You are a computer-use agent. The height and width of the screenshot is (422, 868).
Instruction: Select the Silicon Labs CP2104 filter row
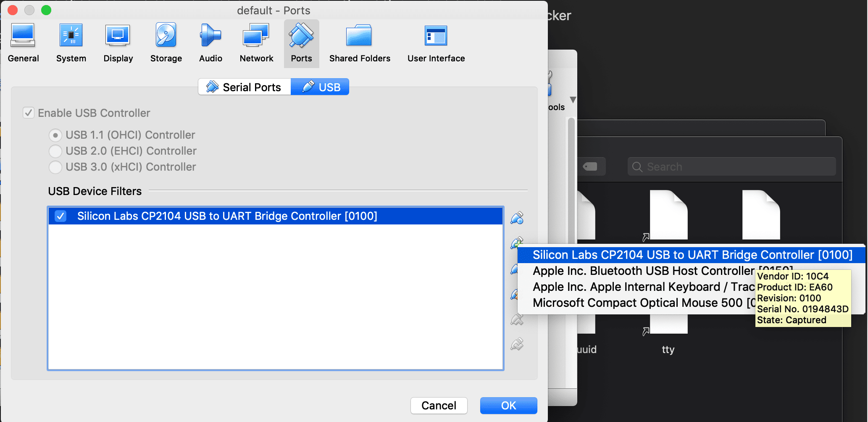[276, 216]
